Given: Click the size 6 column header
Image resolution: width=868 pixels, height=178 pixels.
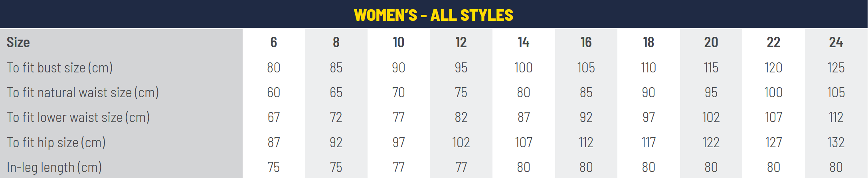Looking at the screenshot, I should [x=273, y=42].
